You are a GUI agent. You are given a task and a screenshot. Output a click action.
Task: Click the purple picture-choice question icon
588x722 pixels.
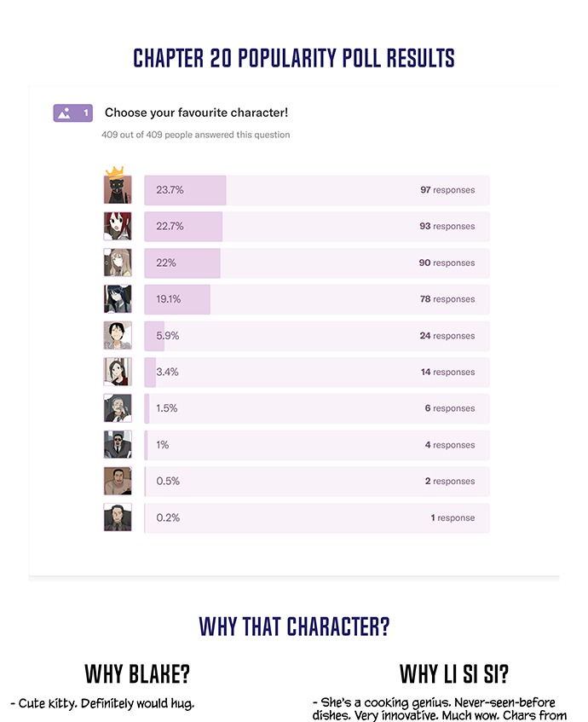(x=72, y=113)
